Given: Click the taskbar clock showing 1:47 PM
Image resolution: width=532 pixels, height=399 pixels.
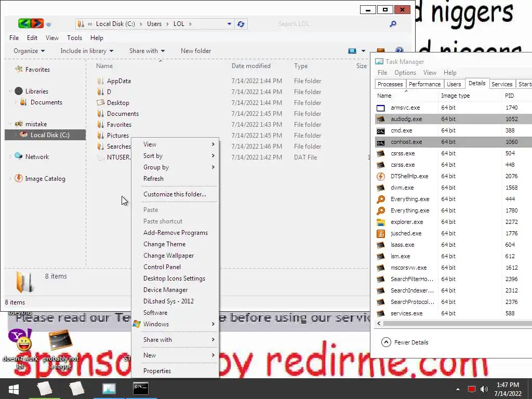Looking at the screenshot, I should tap(508, 389).
